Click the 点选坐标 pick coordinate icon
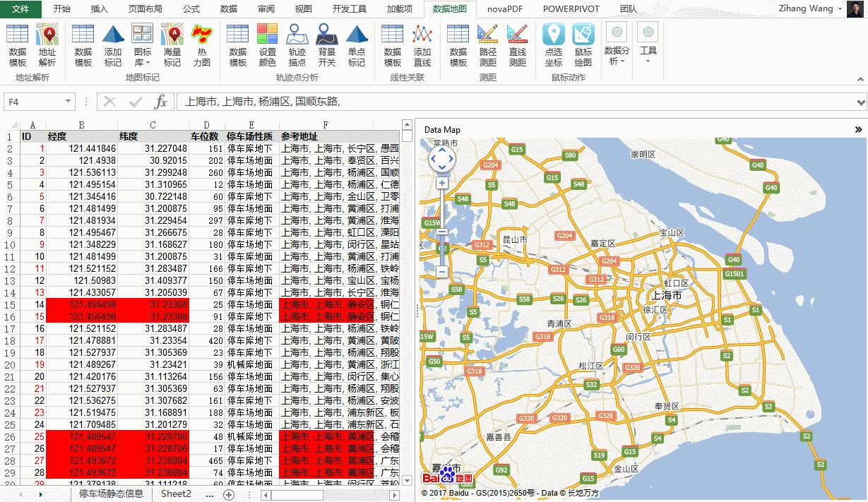868x502 pixels. (554, 45)
